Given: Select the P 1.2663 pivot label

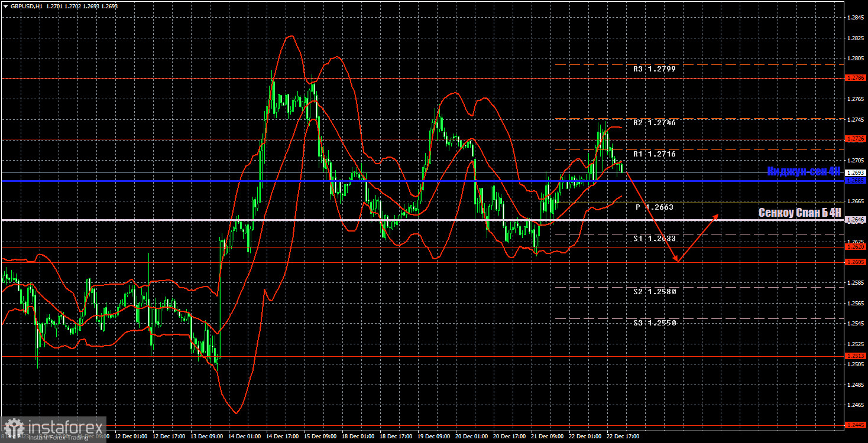Looking at the screenshot, I should click(654, 208).
